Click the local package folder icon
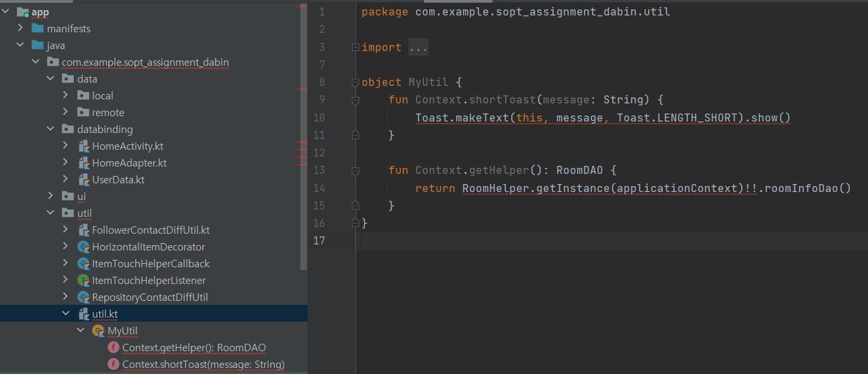 83,95
